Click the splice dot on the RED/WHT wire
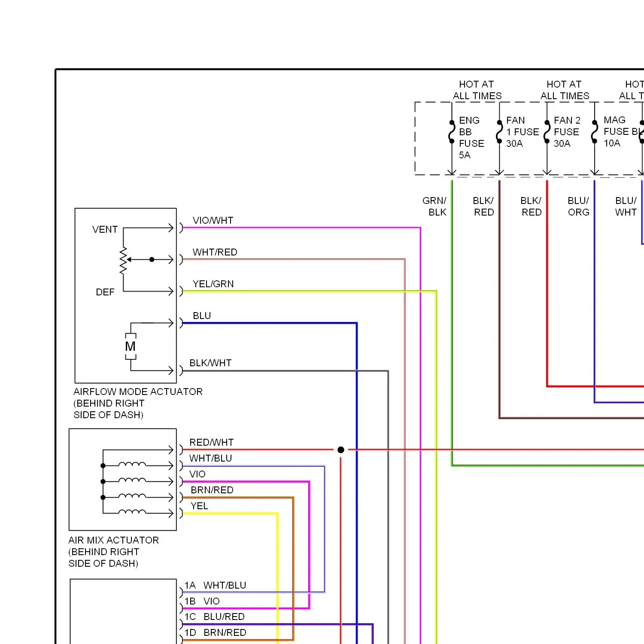Image resolution: width=644 pixels, height=644 pixels. [x=341, y=450]
